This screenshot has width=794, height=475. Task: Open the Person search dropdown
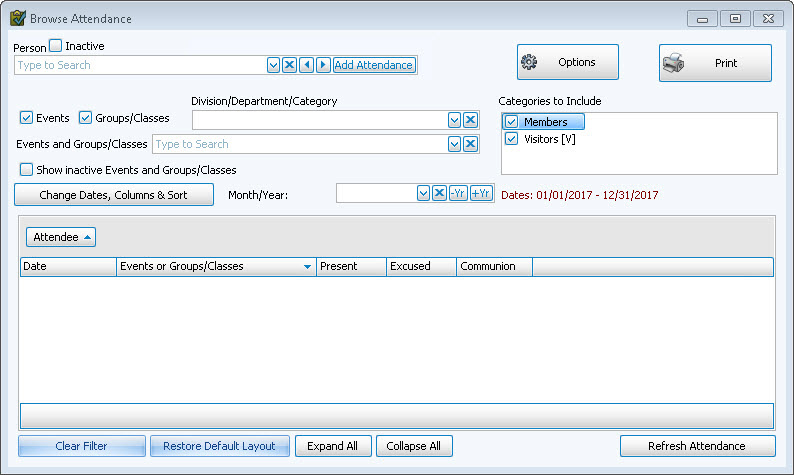point(273,65)
